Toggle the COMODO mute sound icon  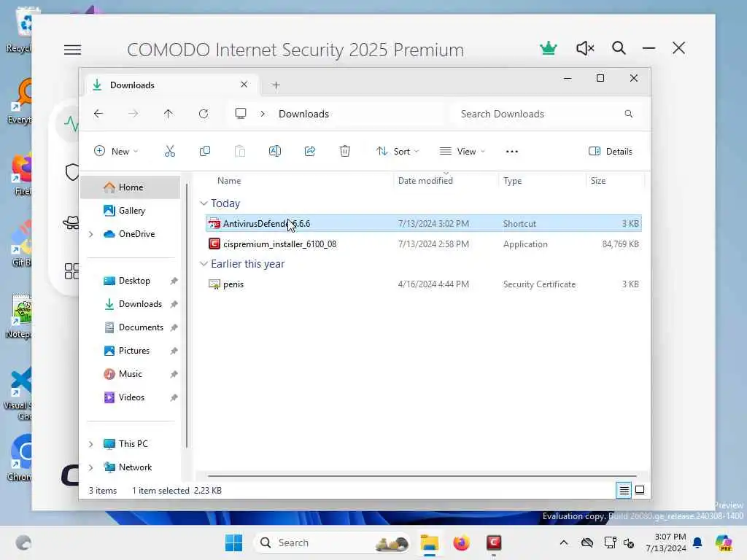(585, 48)
